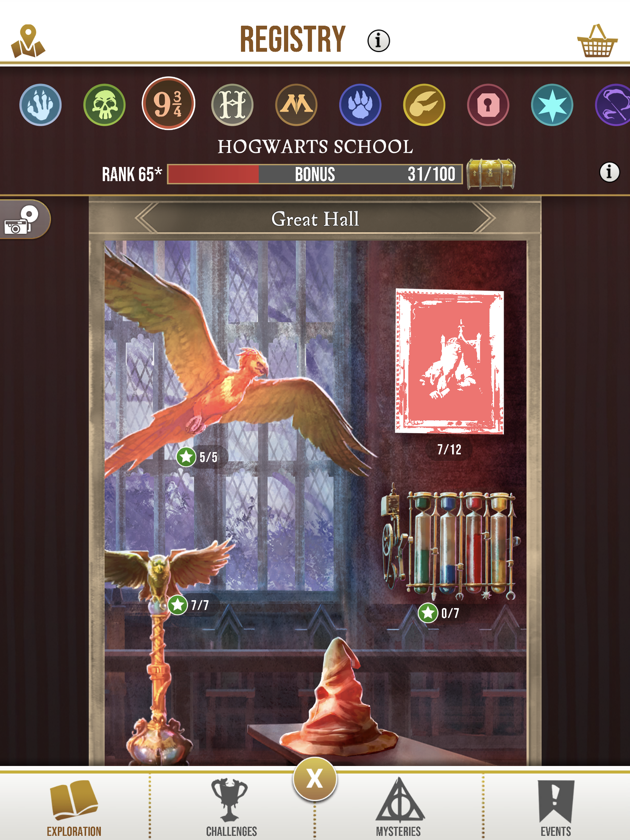
Task: Toggle the photo mode camera tab
Action: click(x=23, y=219)
